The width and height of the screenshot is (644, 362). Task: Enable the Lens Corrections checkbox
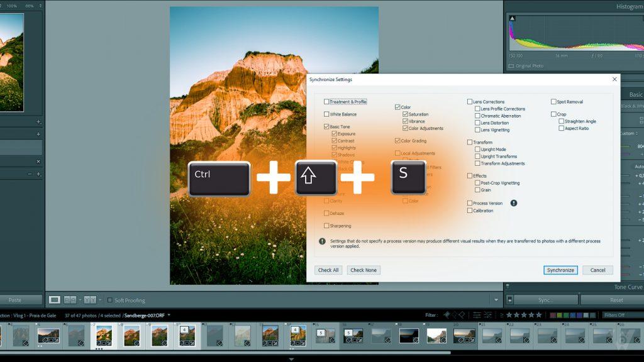tap(469, 102)
